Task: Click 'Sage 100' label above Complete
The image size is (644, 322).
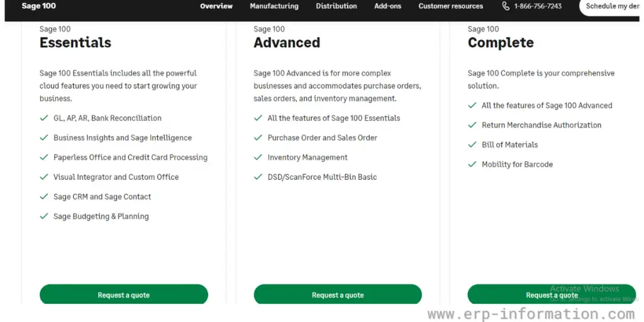Action: (483, 29)
